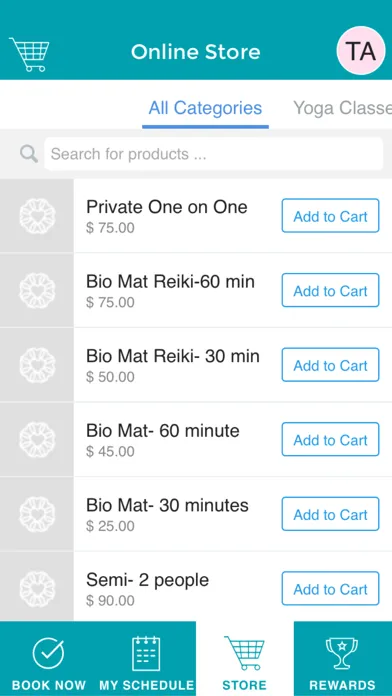Add Bio Mat Reiki-60 min to cart
The image size is (392, 696).
330,290
